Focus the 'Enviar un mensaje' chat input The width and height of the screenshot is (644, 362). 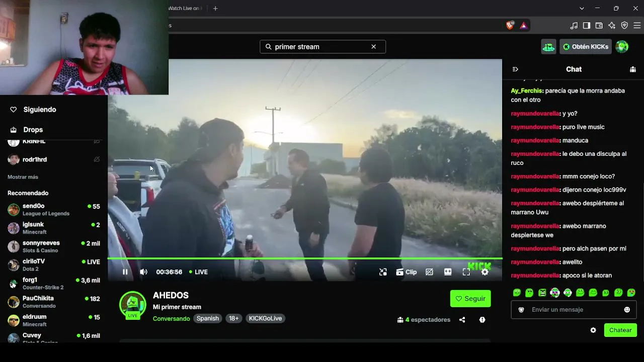[574, 310]
